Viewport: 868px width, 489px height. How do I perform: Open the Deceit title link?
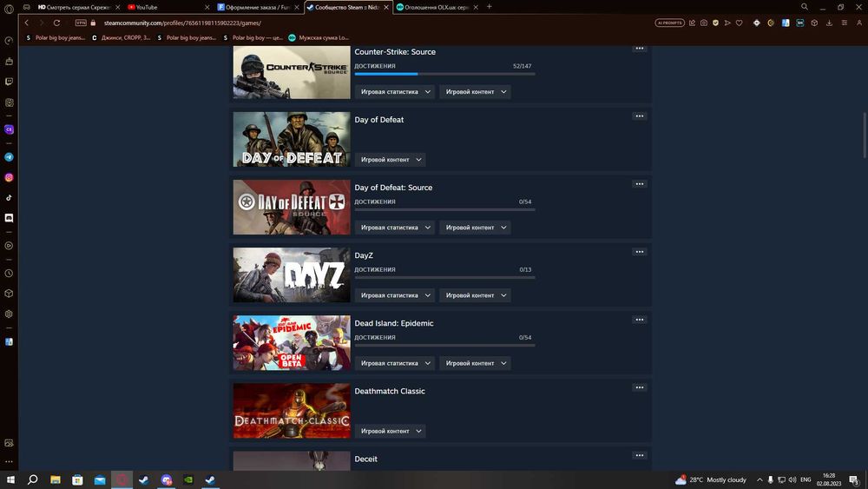coord(366,459)
